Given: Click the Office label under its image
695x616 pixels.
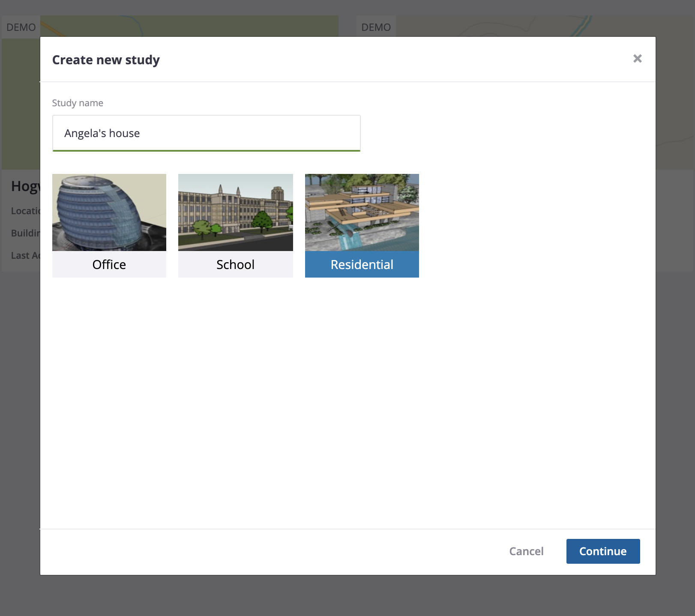Looking at the screenshot, I should 109,264.
